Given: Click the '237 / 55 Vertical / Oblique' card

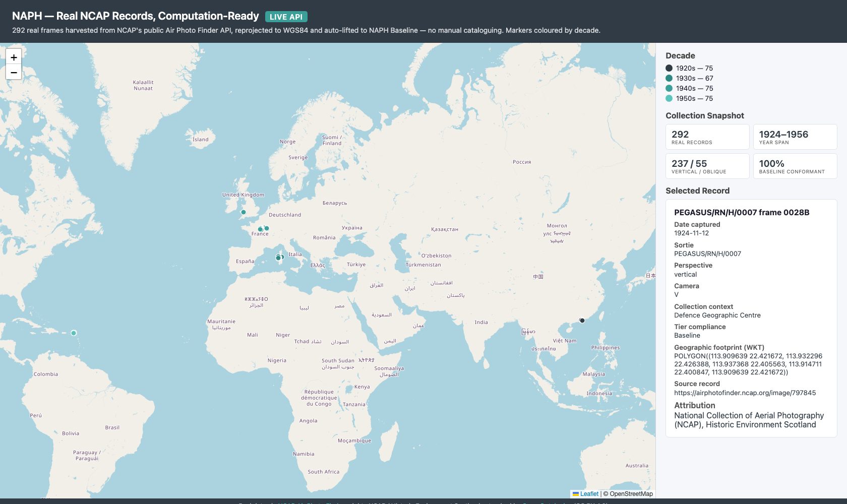Looking at the screenshot, I should tap(707, 166).
